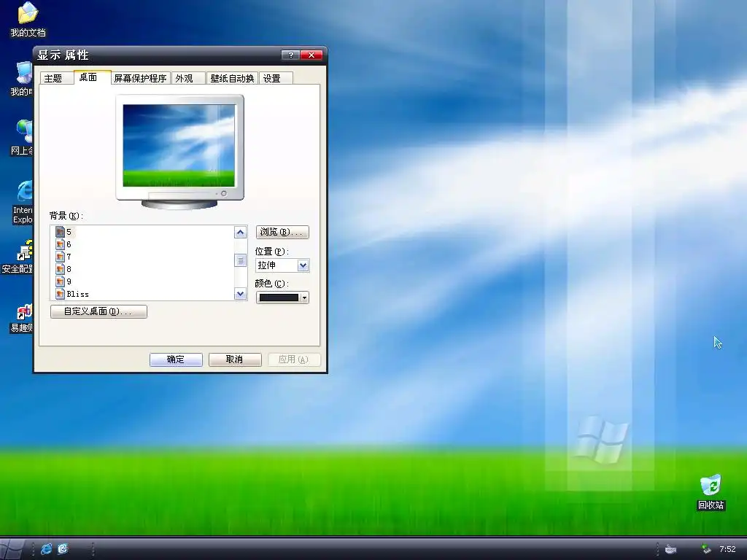
Task: Click the image icon beside 9
Action: [x=60, y=281]
